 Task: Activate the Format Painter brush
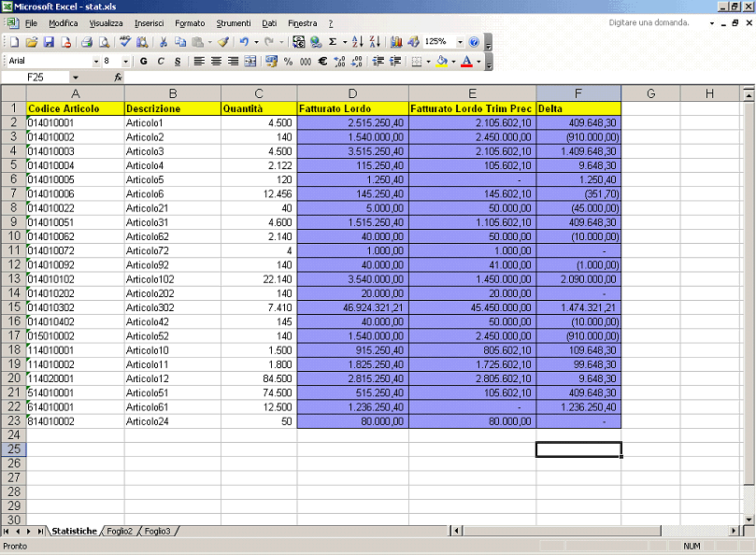[x=222, y=42]
